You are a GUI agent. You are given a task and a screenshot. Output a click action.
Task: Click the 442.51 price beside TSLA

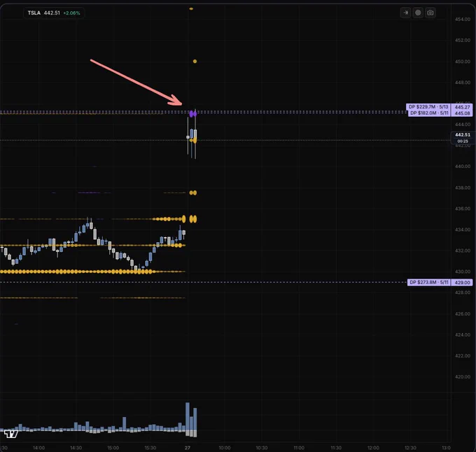[x=52, y=13]
